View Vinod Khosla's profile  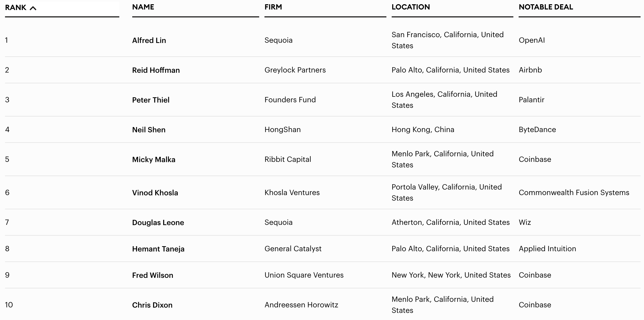(155, 193)
